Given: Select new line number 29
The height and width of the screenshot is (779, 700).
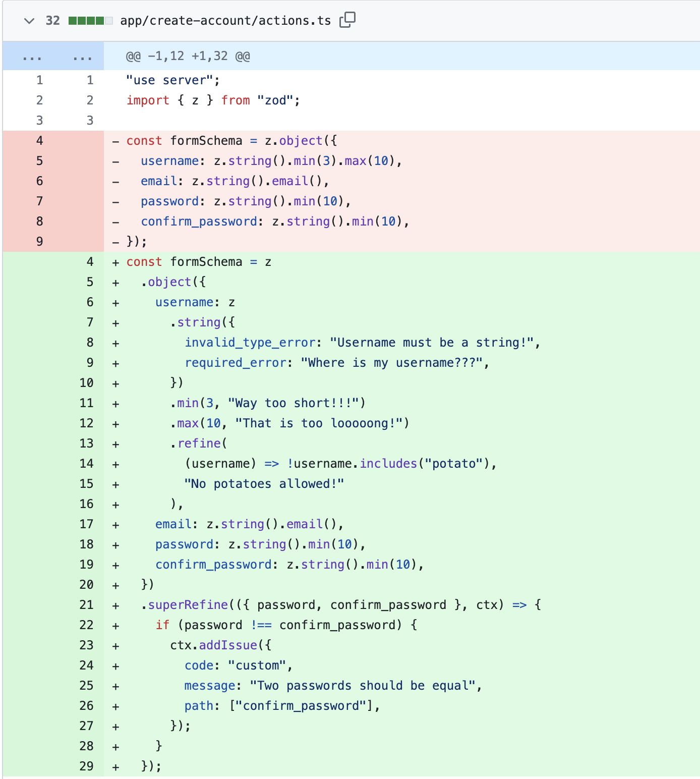Looking at the screenshot, I should coord(86,766).
